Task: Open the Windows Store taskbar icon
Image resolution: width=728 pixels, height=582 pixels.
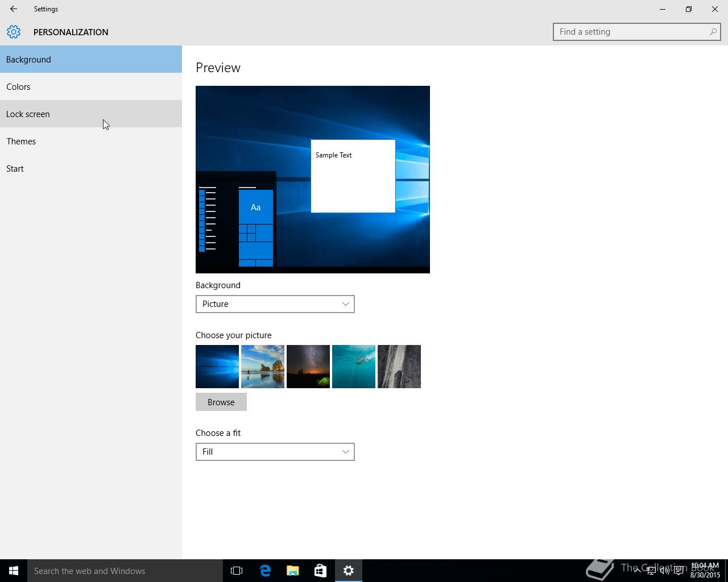Action: (321, 571)
